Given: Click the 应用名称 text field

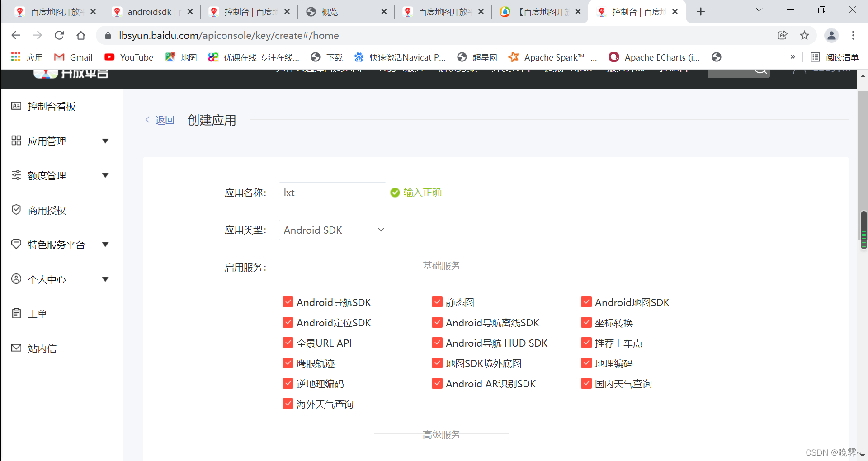Looking at the screenshot, I should point(332,193).
